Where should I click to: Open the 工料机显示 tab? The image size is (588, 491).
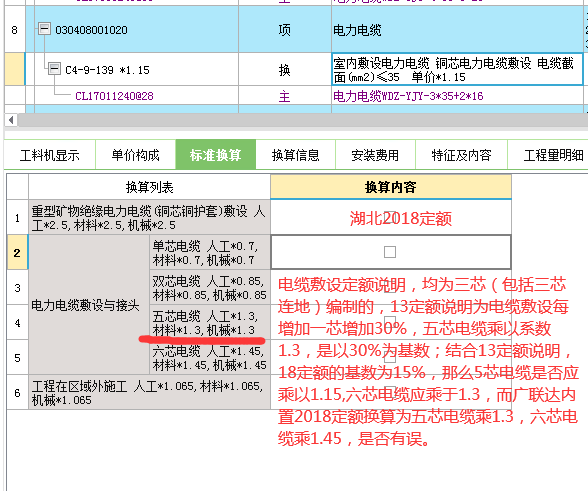click(x=50, y=155)
